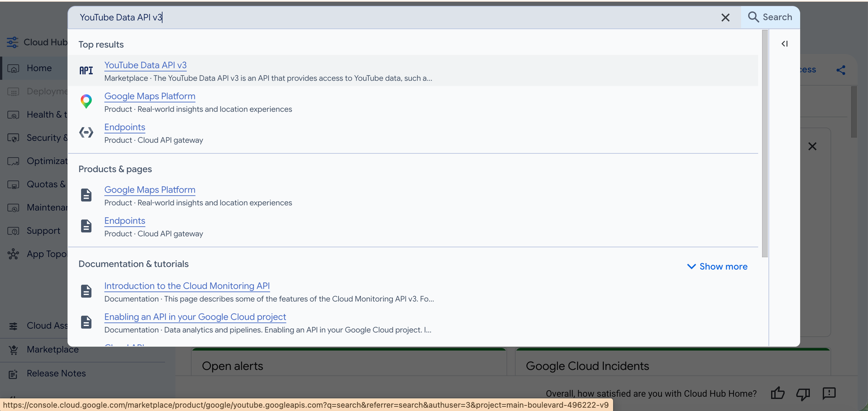Click document icon beside Enabling an API doc
The height and width of the screenshot is (411, 868).
[86, 322]
